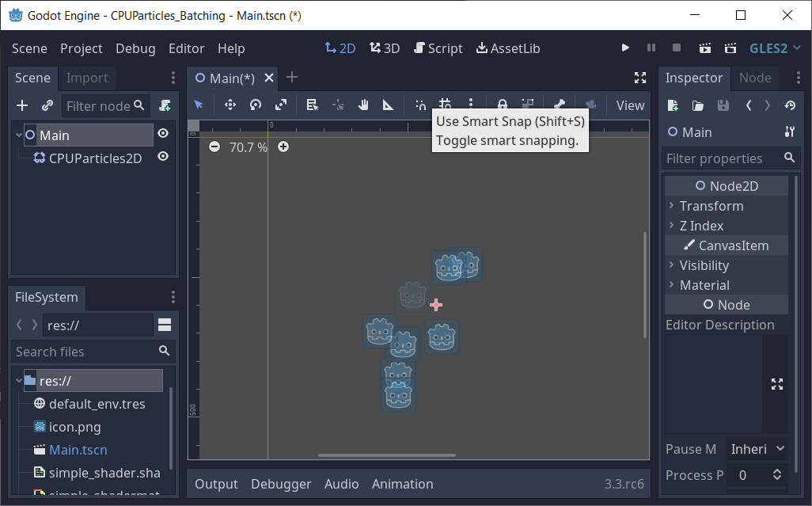
Task: Add a new scene tab
Action: tap(292, 77)
